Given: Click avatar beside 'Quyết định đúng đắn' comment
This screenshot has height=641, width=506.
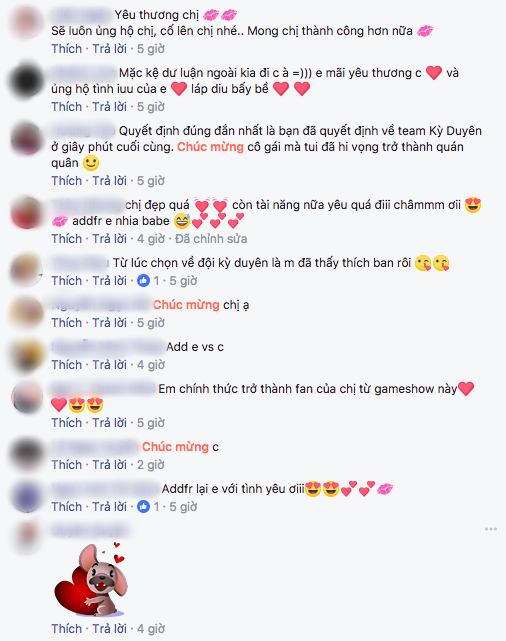Looking at the screenshot, I should [x=27, y=139].
